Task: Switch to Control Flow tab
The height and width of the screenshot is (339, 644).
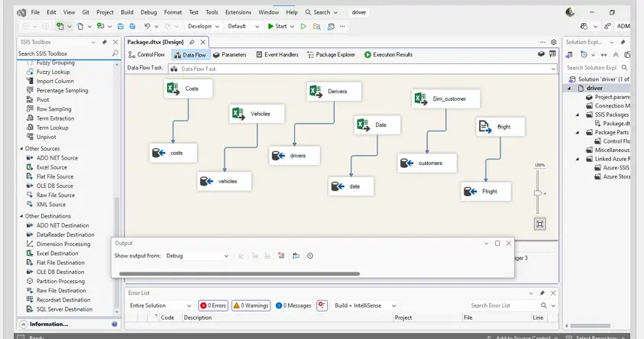Action: (x=147, y=54)
